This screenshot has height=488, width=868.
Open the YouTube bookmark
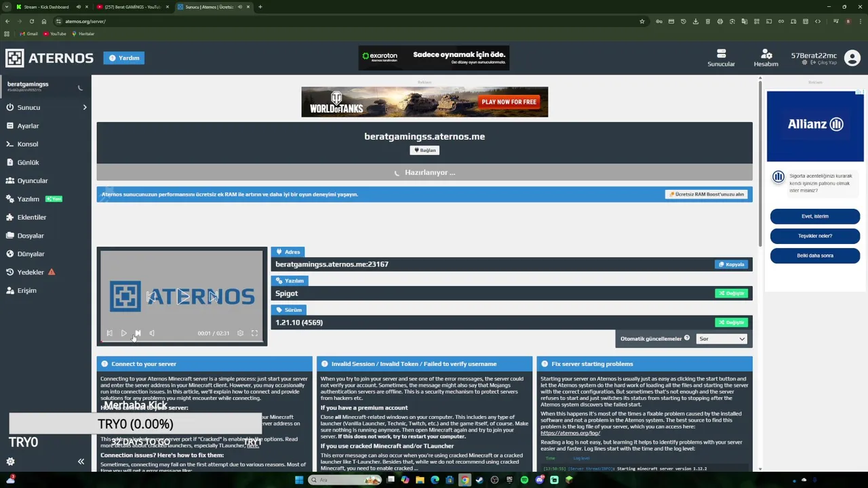tap(54, 34)
